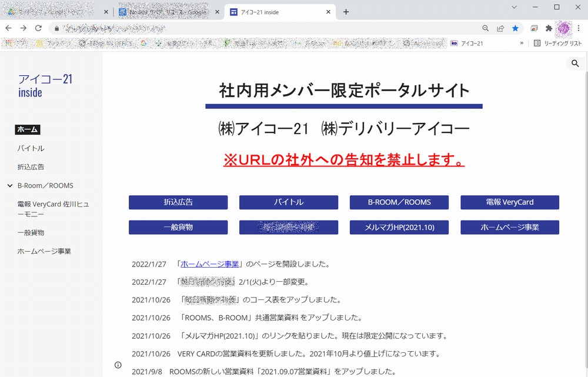Click the zoom magnifier in address bar
This screenshot has height=377, width=588.
pyautogui.click(x=486, y=28)
